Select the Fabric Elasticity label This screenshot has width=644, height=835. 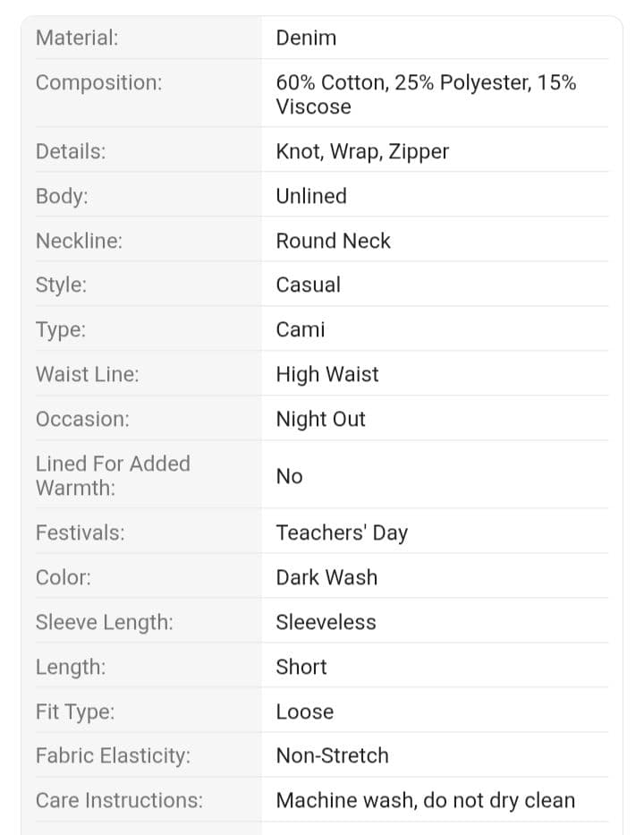coord(113,755)
